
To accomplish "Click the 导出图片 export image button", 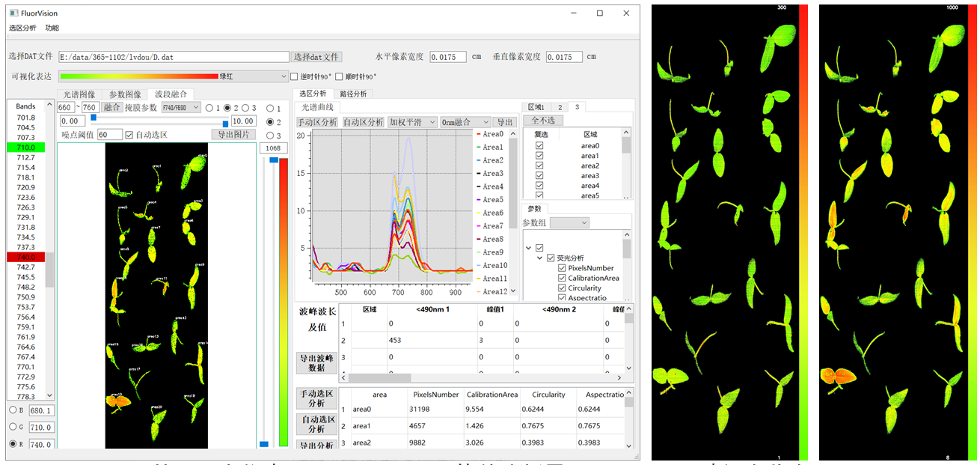I will (x=233, y=135).
